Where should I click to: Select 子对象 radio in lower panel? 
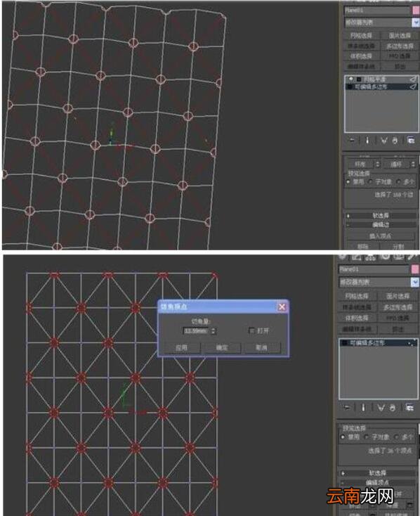point(367,437)
